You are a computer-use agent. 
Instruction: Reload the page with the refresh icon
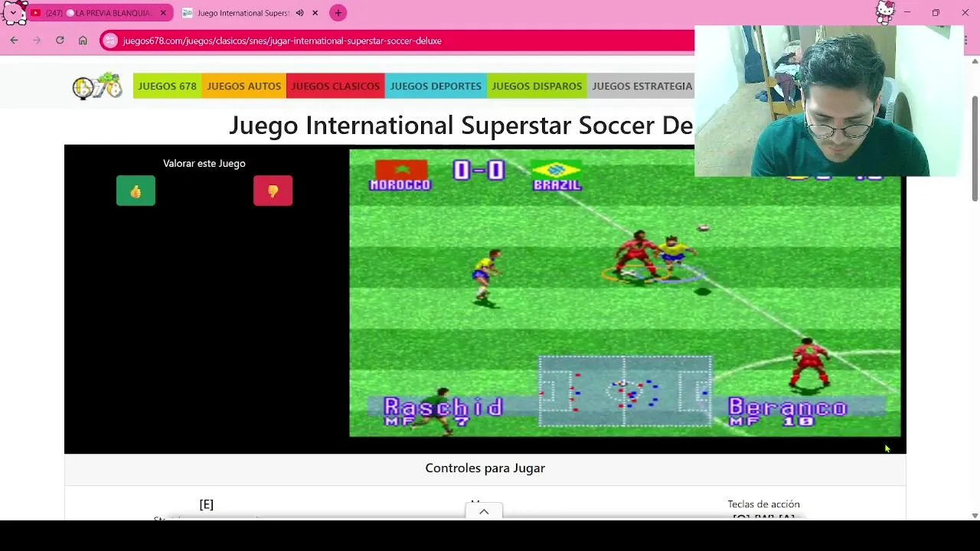(60, 41)
